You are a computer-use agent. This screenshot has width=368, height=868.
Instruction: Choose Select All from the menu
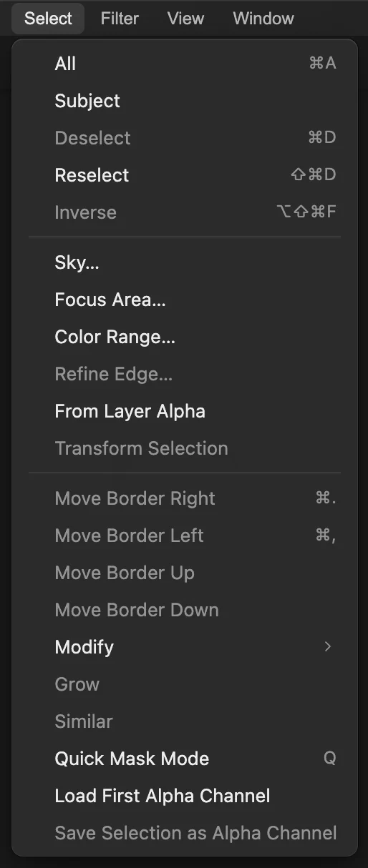185,64
